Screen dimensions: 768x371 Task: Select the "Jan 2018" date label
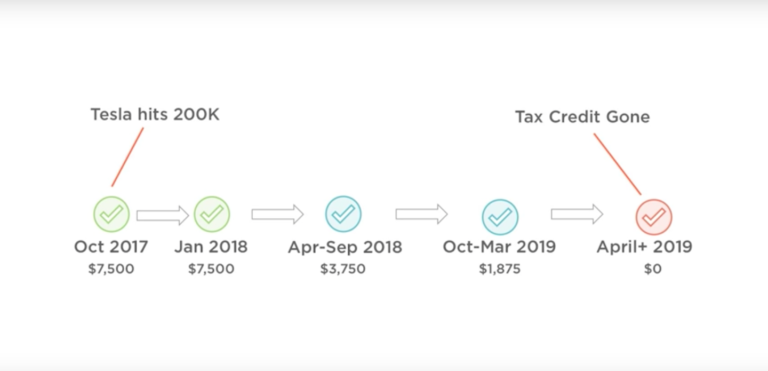pyautogui.click(x=211, y=247)
